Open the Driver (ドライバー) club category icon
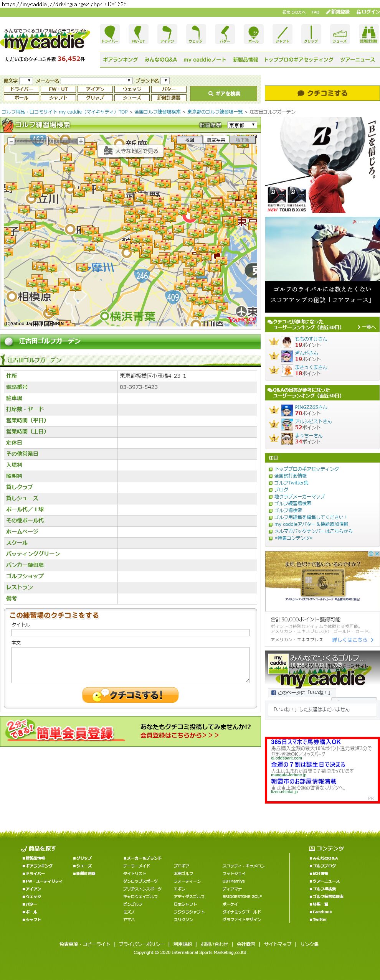 (x=110, y=34)
